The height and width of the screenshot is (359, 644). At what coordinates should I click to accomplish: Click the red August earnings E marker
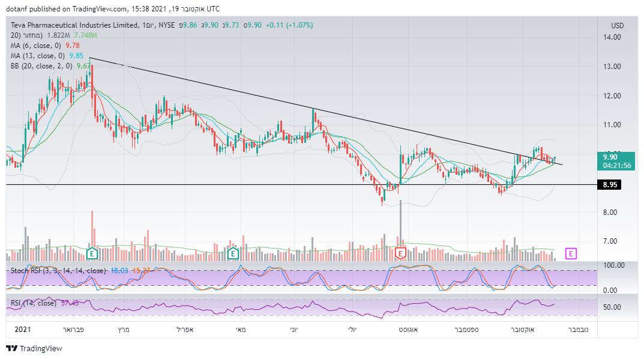[x=400, y=253]
